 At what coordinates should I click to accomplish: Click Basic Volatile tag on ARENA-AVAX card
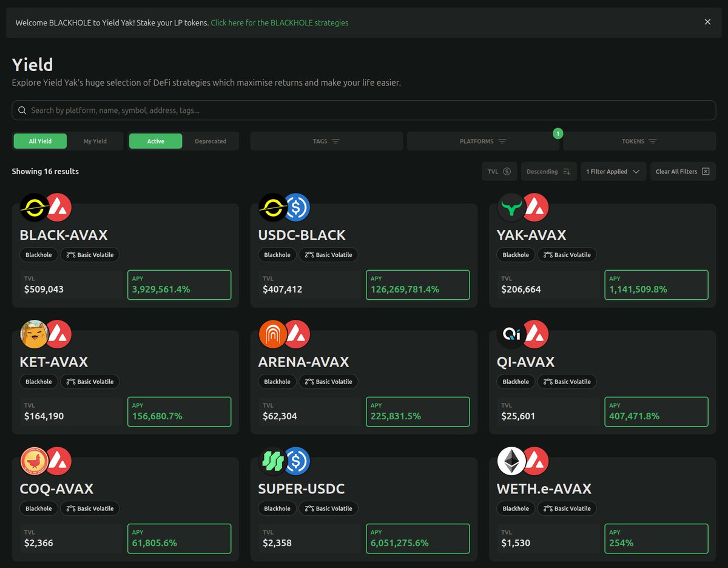coord(328,382)
